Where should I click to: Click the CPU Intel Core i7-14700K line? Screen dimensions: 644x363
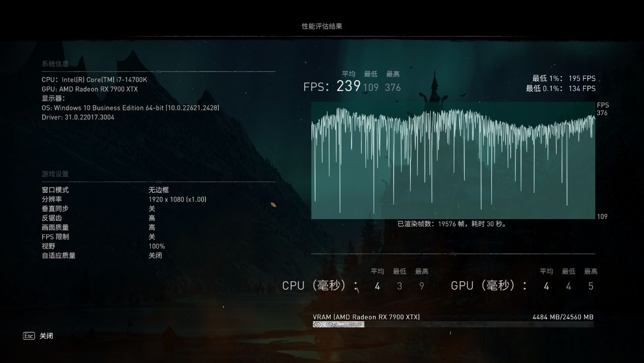94,80
